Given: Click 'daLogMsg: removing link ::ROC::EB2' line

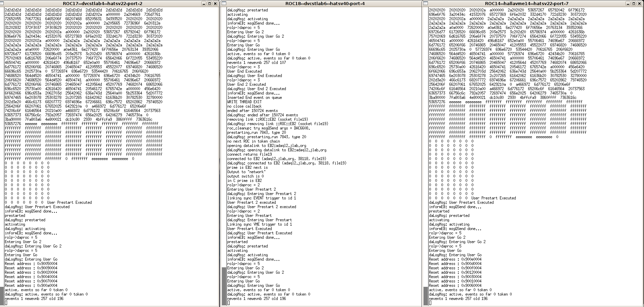Looking at the screenshot, I should [278, 124].
